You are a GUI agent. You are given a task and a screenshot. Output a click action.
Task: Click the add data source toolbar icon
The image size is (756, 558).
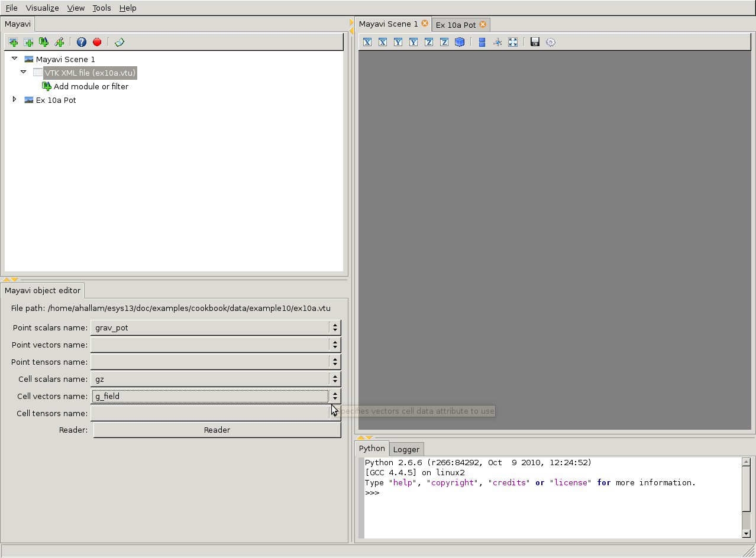(28, 42)
